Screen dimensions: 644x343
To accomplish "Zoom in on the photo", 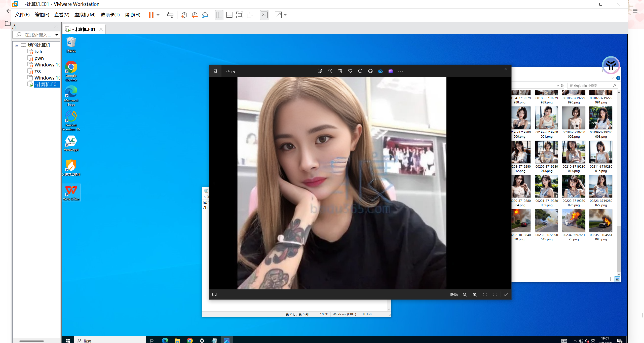I will (475, 294).
